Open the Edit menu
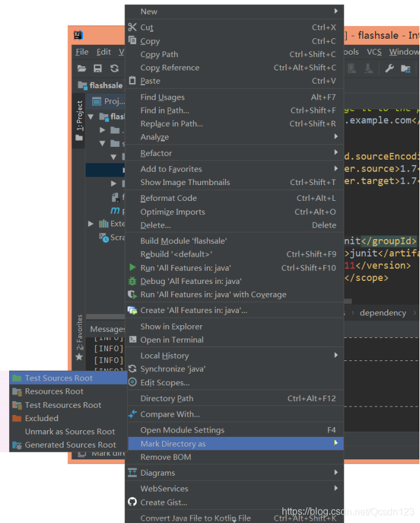The height and width of the screenshot is (523, 420). pyautogui.click(x=104, y=52)
